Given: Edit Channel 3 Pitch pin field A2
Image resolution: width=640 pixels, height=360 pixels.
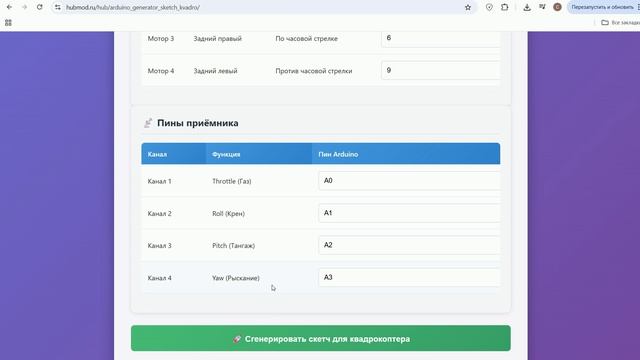Looking at the screenshot, I should (x=409, y=245).
